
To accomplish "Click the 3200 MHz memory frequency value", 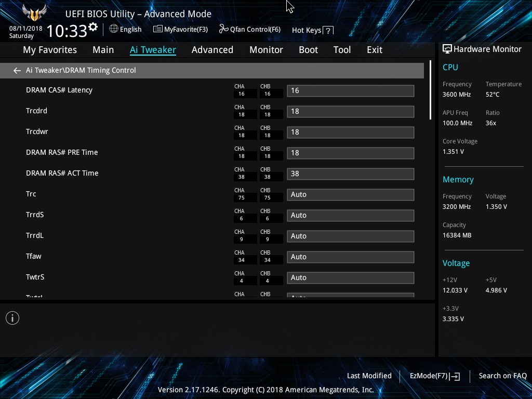I will pos(456,207).
